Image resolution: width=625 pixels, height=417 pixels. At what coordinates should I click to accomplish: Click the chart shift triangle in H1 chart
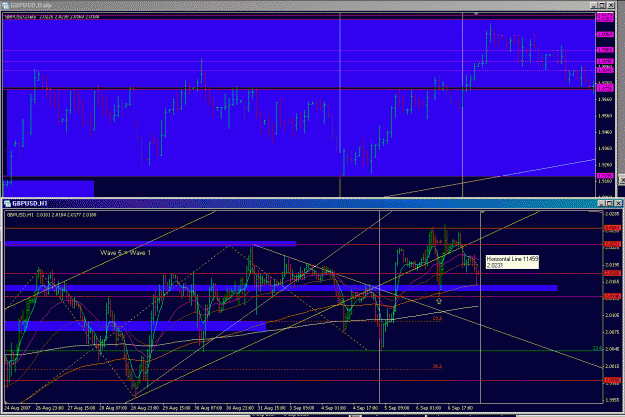[482, 212]
